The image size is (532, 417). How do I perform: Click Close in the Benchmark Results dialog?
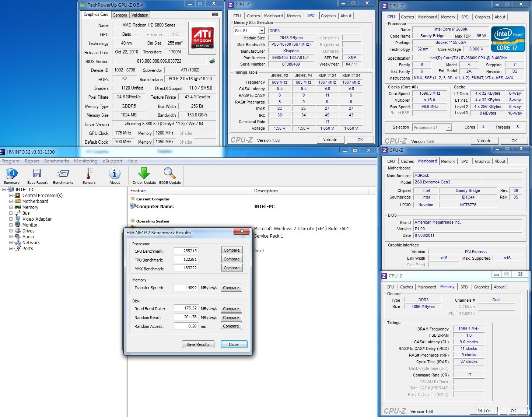234,344
